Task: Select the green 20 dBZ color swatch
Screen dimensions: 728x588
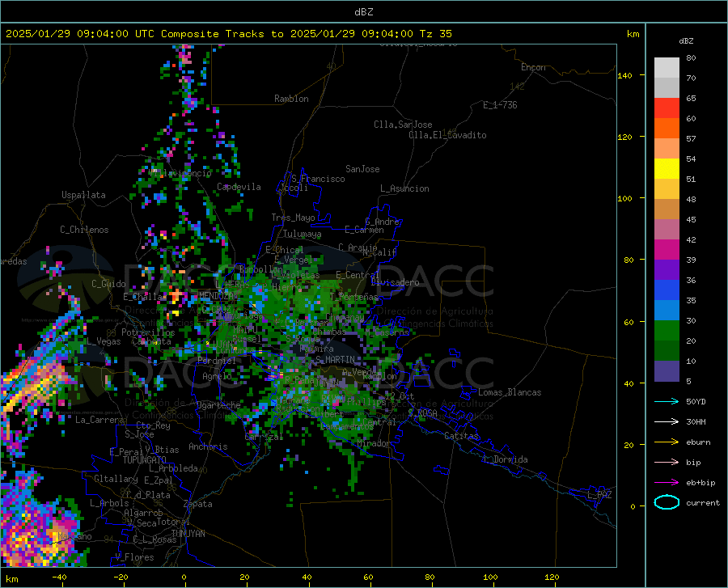Action: (667, 331)
